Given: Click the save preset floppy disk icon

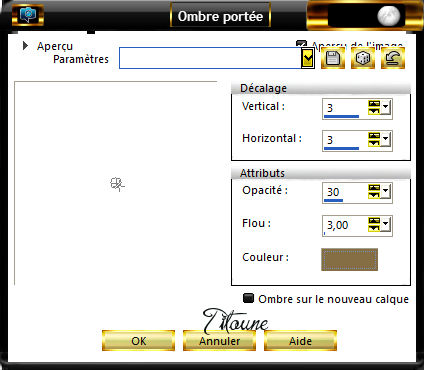Looking at the screenshot, I should click(x=333, y=58).
